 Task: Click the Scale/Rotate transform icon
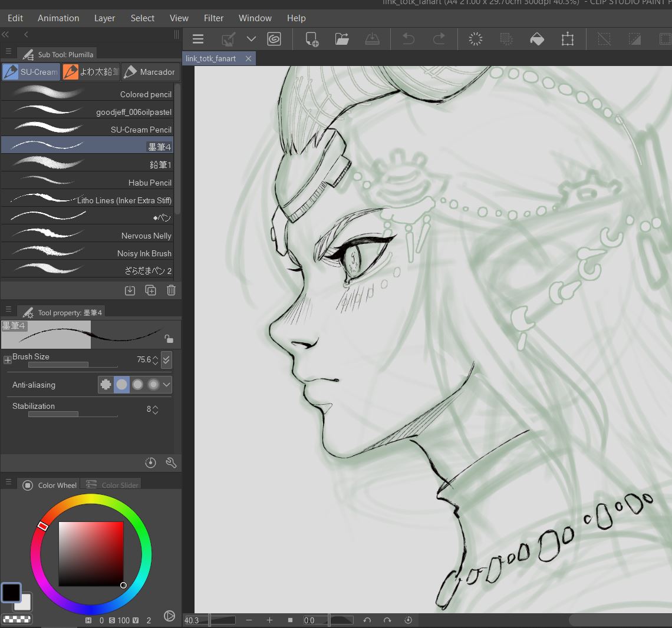pos(568,39)
